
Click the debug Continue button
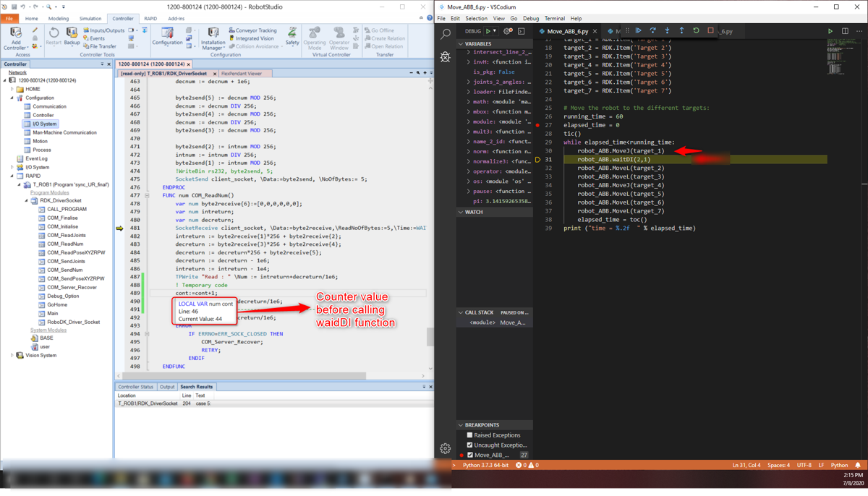(639, 31)
